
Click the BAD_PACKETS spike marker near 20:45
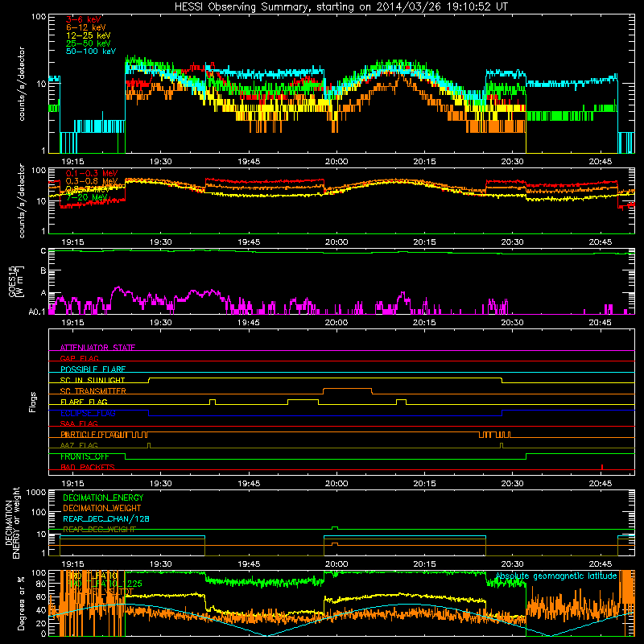coord(602,467)
